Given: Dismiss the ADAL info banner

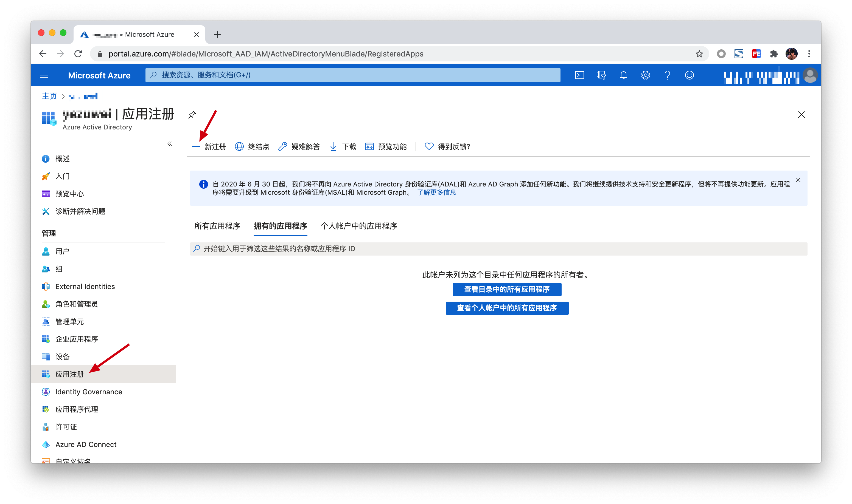Looking at the screenshot, I should pyautogui.click(x=798, y=180).
